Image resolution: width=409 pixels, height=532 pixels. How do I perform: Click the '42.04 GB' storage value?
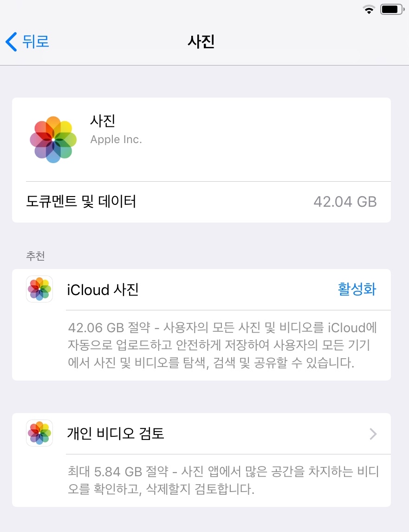[x=344, y=202]
